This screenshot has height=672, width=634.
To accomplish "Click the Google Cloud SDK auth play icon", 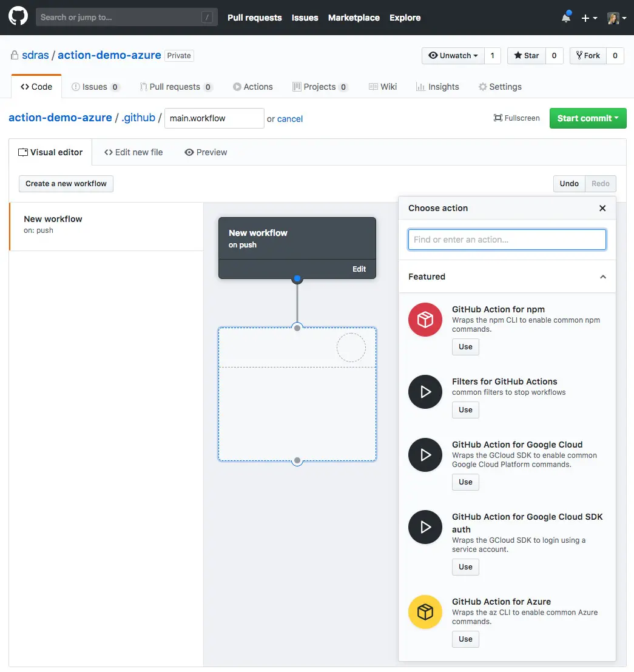I will (425, 526).
